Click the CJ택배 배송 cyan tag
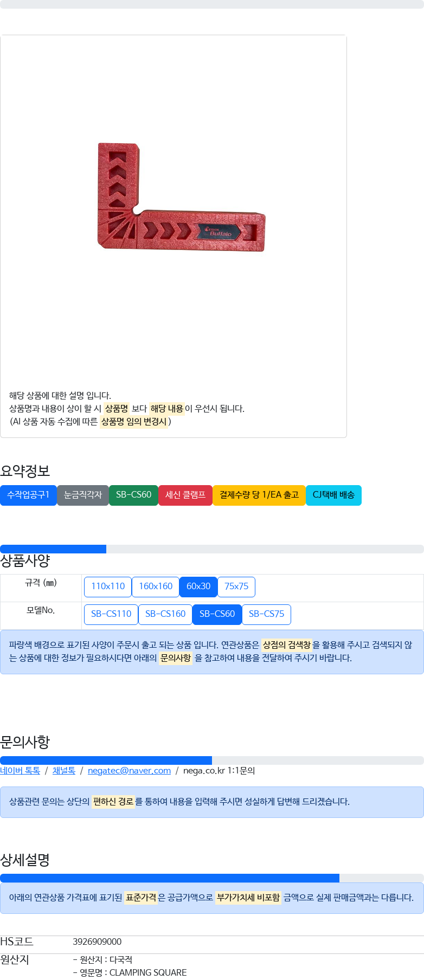This screenshot has height=980, width=424. click(333, 495)
